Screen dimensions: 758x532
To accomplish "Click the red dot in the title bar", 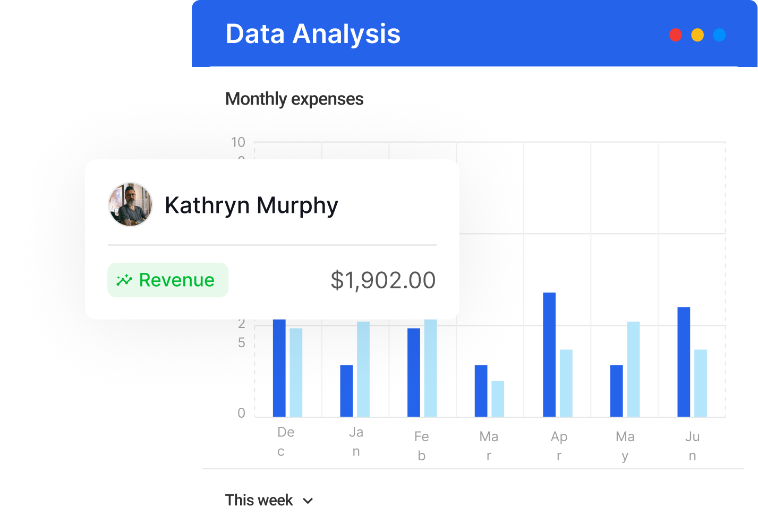I will click(675, 35).
